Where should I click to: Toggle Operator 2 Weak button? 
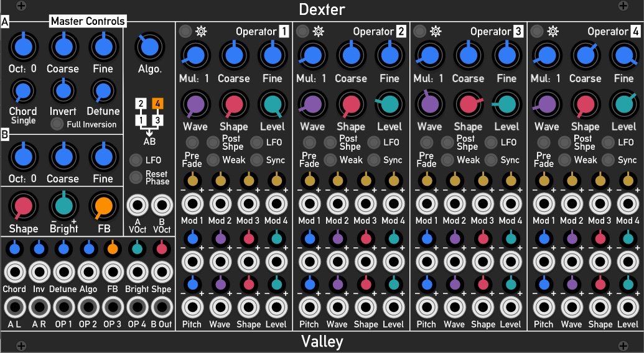pos(330,160)
